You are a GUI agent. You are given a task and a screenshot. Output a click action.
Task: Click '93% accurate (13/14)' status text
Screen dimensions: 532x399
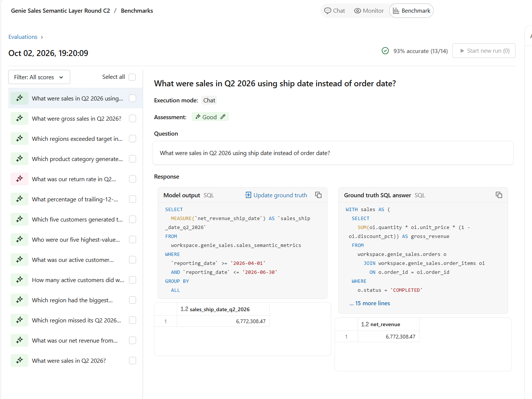pyautogui.click(x=420, y=51)
